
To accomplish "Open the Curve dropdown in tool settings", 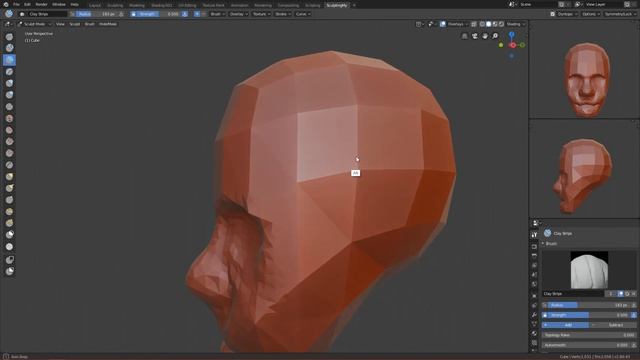I will [x=302, y=14].
